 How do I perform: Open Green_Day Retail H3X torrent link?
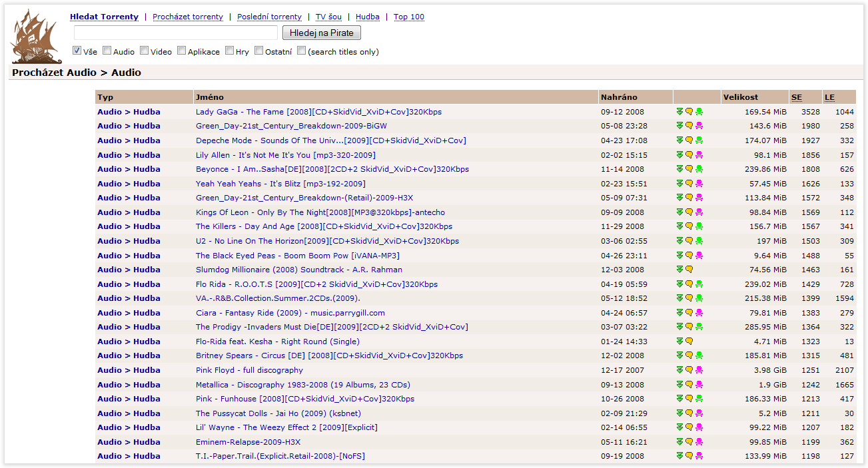coord(304,198)
